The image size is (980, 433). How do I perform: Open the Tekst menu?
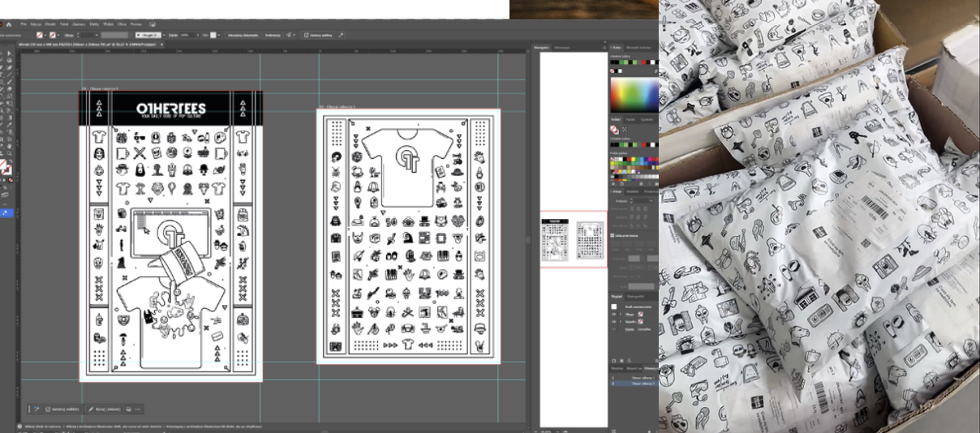click(x=64, y=24)
